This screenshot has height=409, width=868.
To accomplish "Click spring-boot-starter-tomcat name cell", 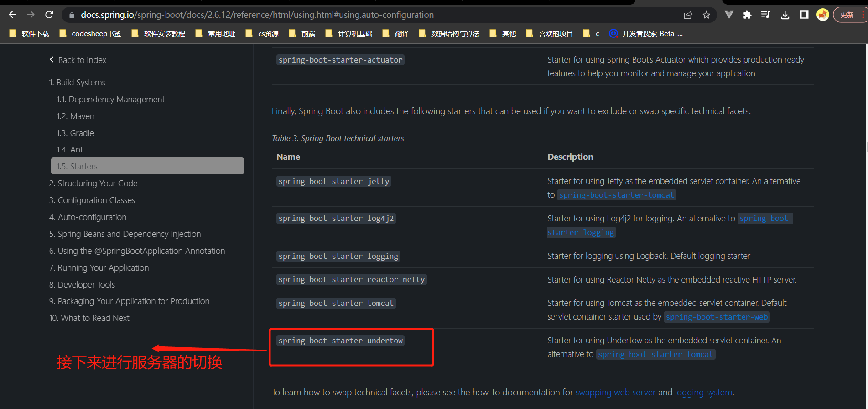I will pos(336,303).
